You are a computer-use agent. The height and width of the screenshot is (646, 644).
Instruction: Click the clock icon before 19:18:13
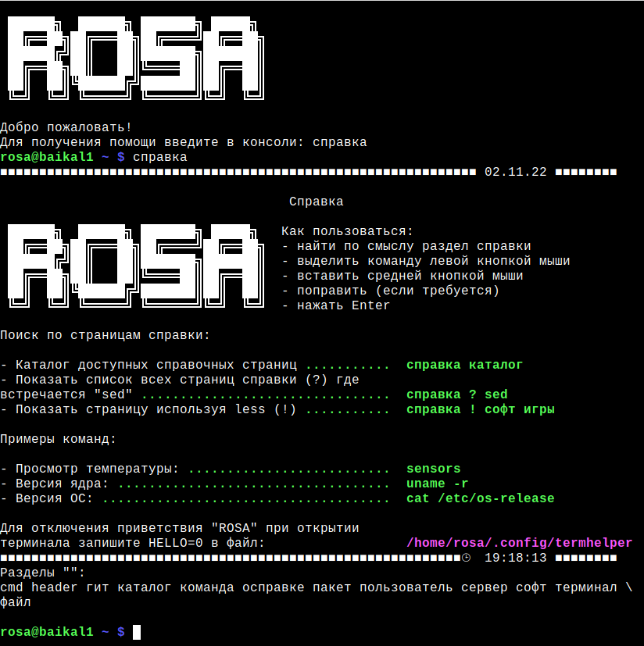466,558
